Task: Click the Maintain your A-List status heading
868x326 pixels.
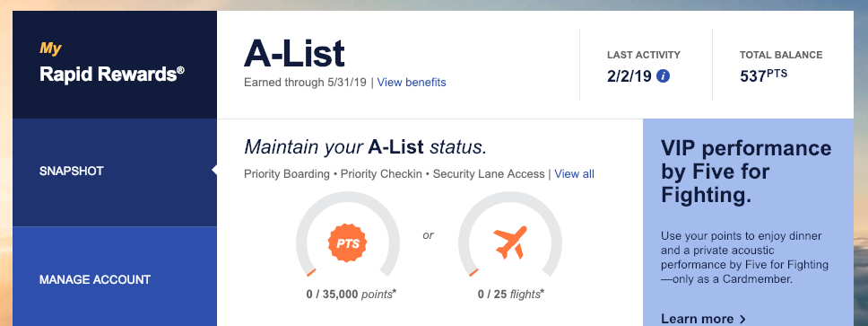Action: 365,147
